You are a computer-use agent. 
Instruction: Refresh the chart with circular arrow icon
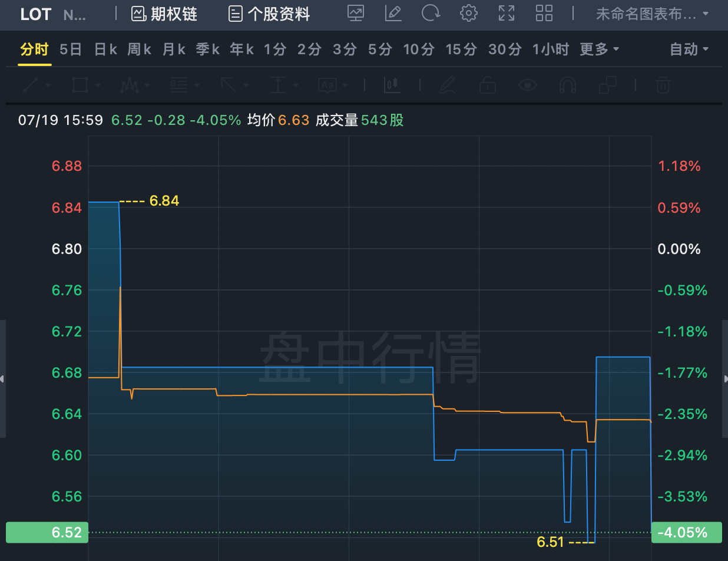(x=431, y=13)
